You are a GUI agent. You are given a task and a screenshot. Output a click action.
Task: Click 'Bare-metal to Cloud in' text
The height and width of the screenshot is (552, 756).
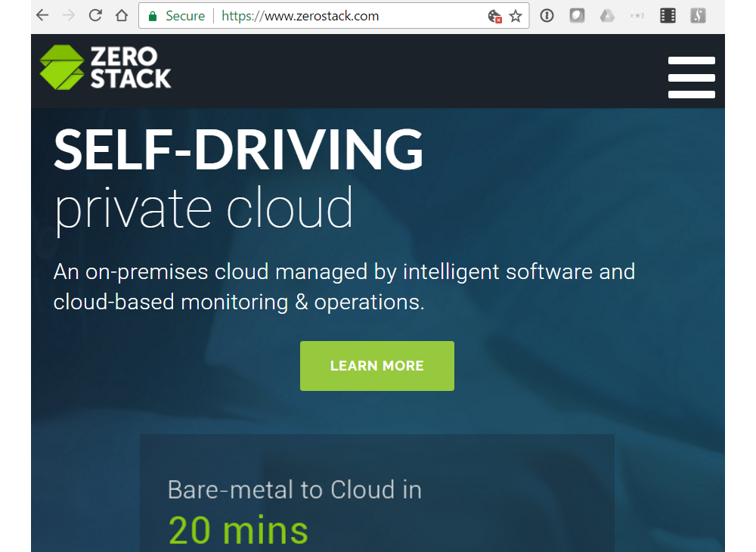[x=295, y=490]
